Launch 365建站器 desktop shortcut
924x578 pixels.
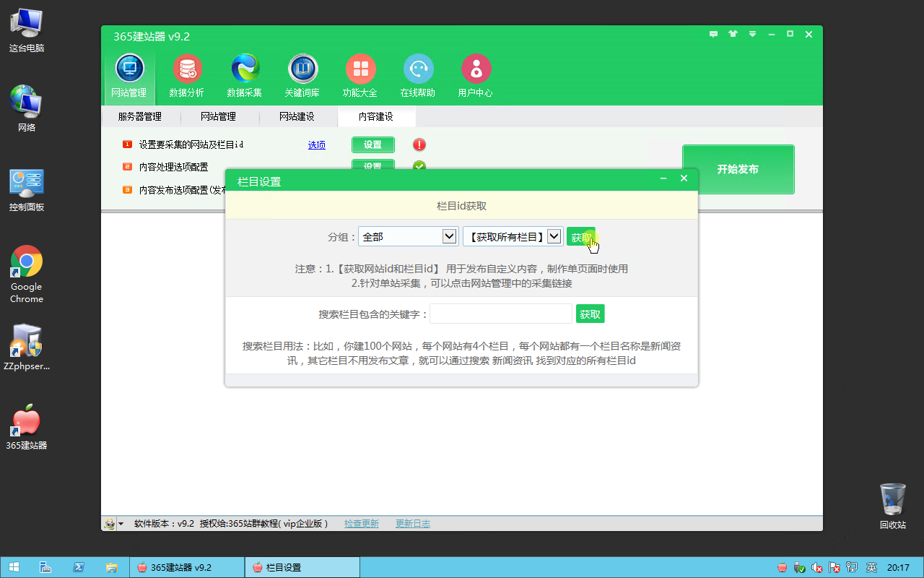27,426
